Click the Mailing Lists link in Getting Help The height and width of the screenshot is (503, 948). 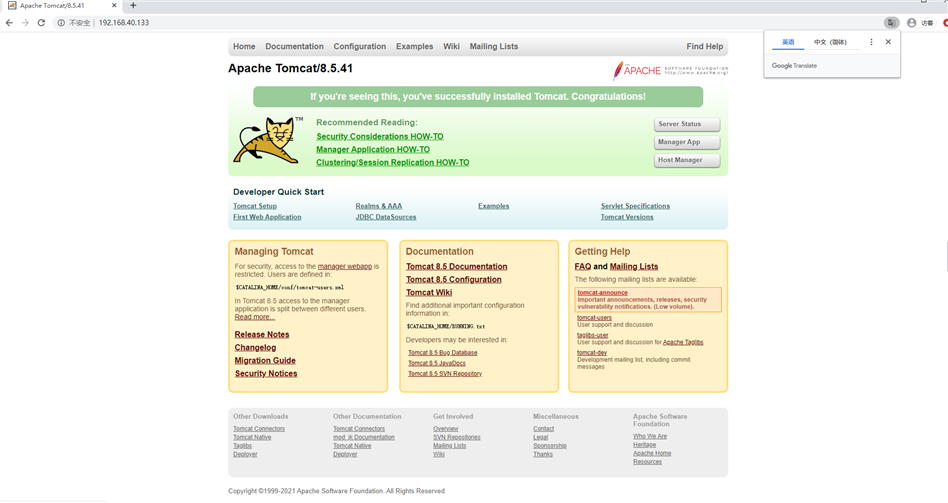pyautogui.click(x=634, y=267)
